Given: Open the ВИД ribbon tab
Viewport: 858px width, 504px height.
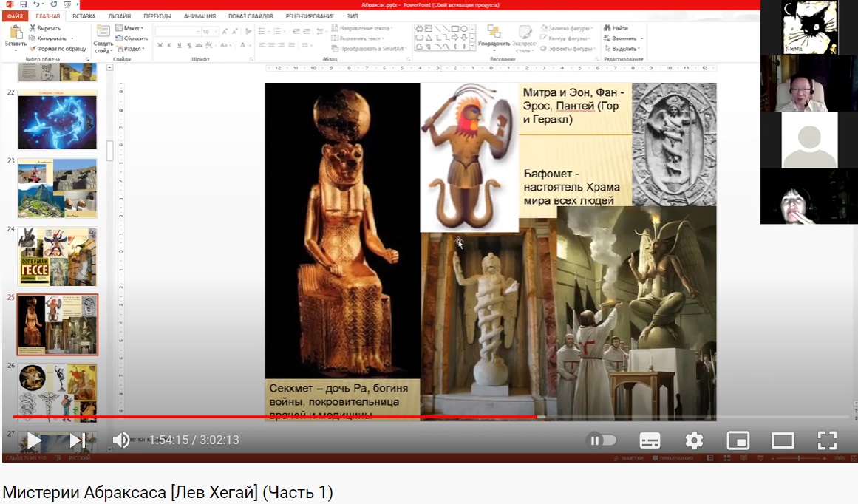Looking at the screenshot, I should [353, 16].
